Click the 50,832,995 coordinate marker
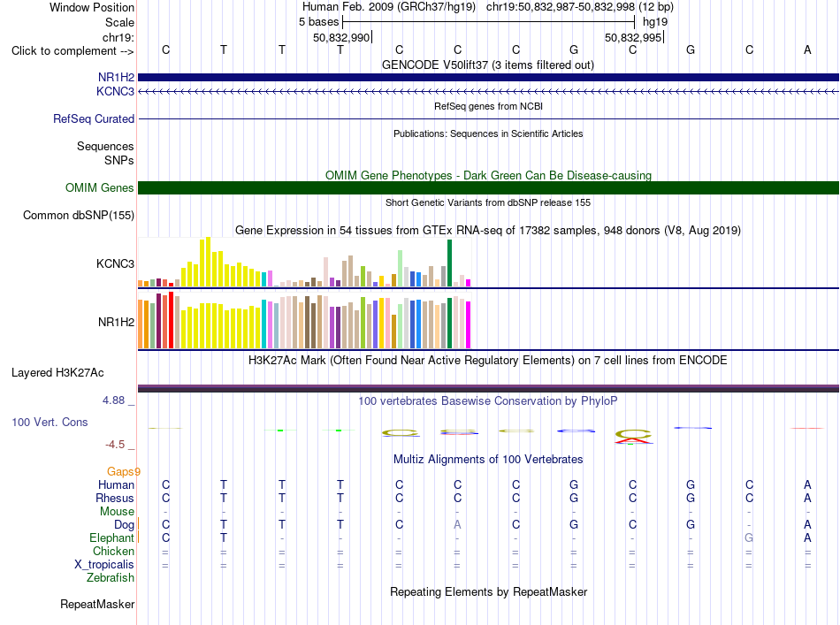This screenshot has height=625, width=840. pyautogui.click(x=634, y=37)
